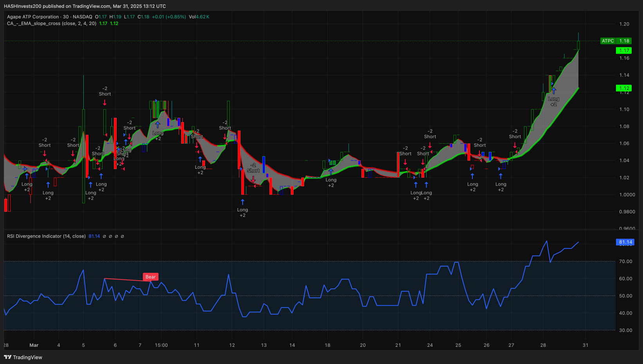Click the +0.01 (+0.85%) change value
643x364 pixels.
(x=169, y=17)
